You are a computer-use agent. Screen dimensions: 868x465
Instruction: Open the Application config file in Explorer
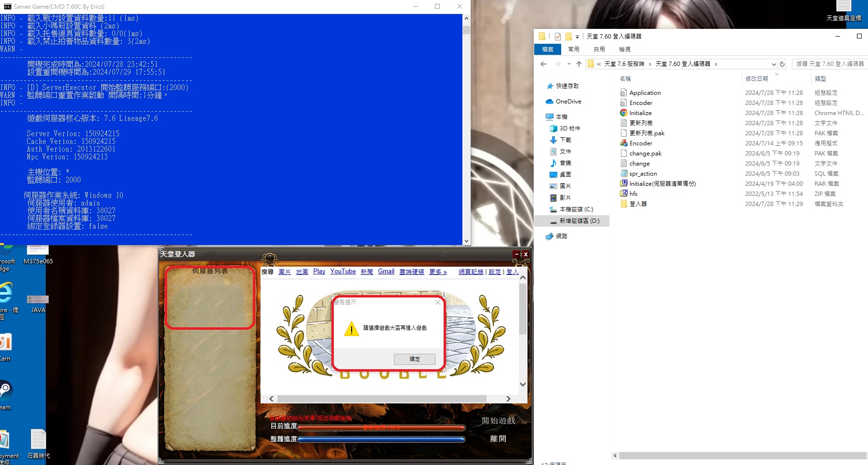pyautogui.click(x=645, y=92)
